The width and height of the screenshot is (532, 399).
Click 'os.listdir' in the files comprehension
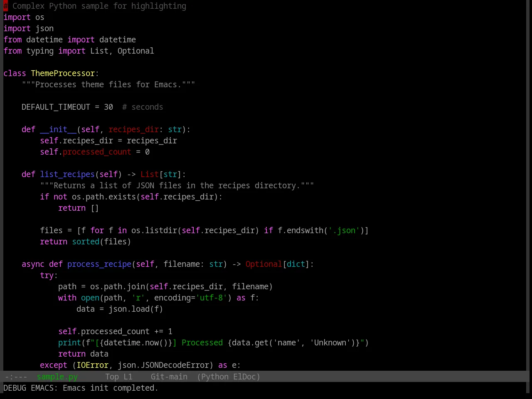click(x=154, y=230)
